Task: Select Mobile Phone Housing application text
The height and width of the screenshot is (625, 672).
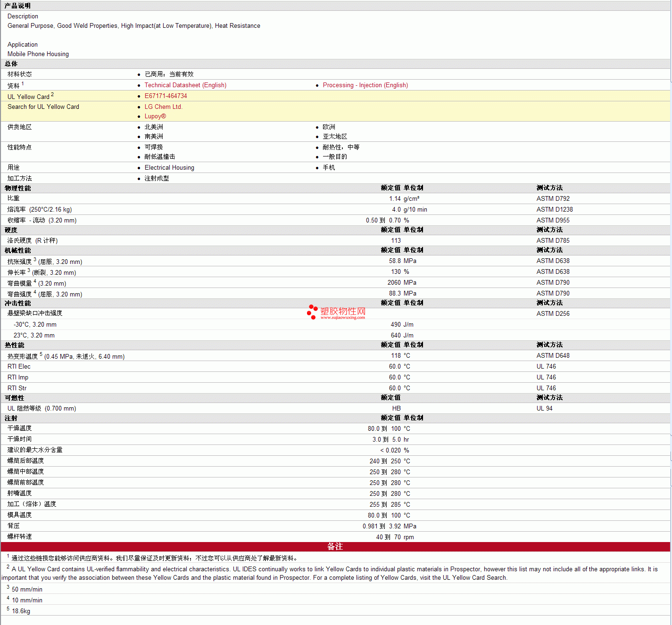Action: (x=38, y=54)
